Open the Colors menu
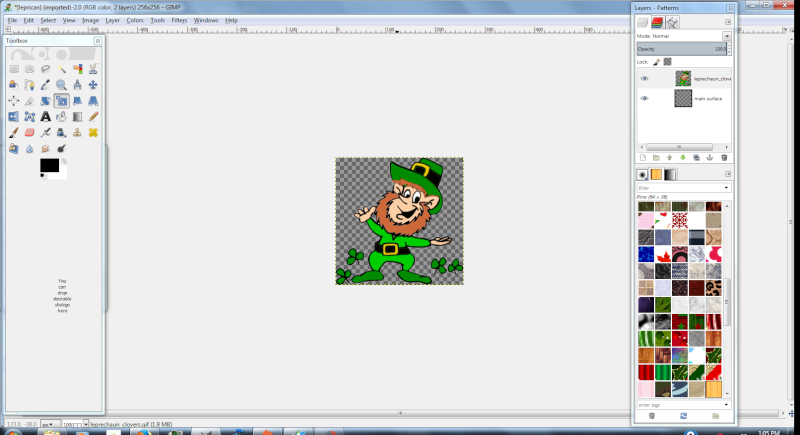 pos(135,20)
